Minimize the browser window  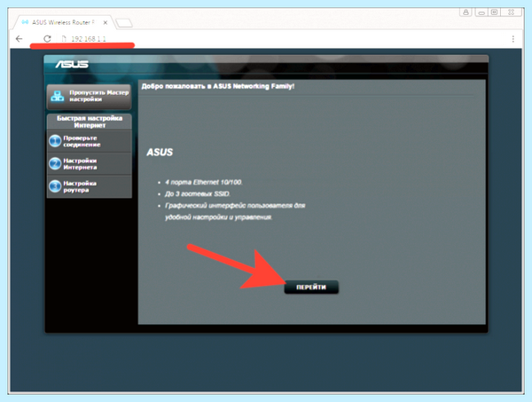(x=481, y=12)
